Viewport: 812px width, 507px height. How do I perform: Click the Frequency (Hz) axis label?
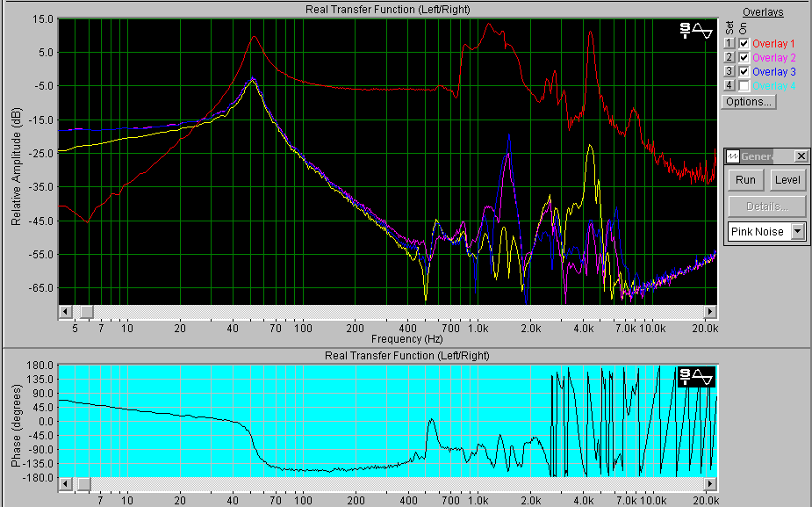(407, 339)
